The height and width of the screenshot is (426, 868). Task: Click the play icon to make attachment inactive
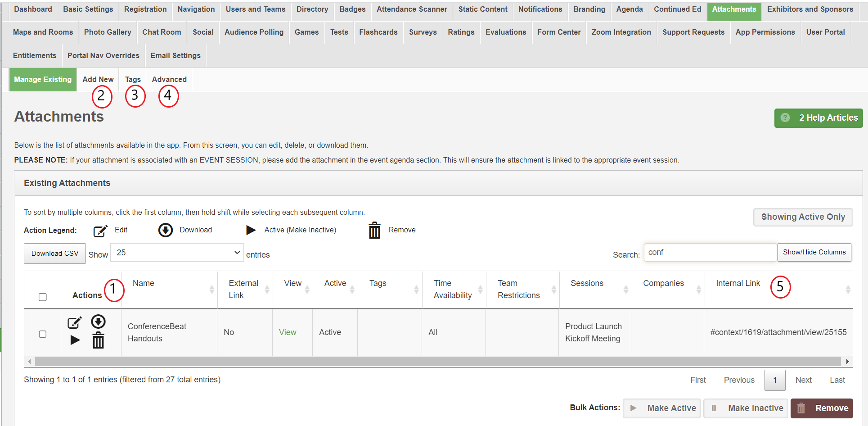(75, 340)
